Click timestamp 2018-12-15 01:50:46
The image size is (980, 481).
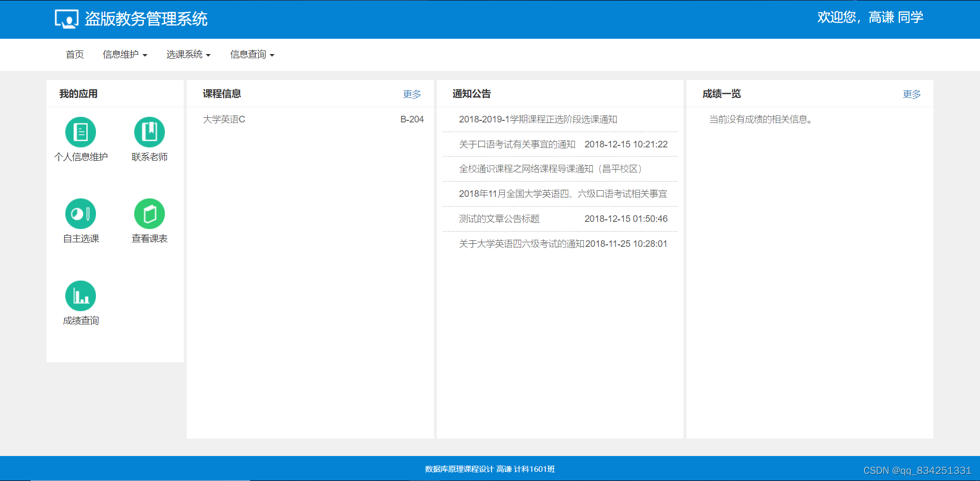626,219
